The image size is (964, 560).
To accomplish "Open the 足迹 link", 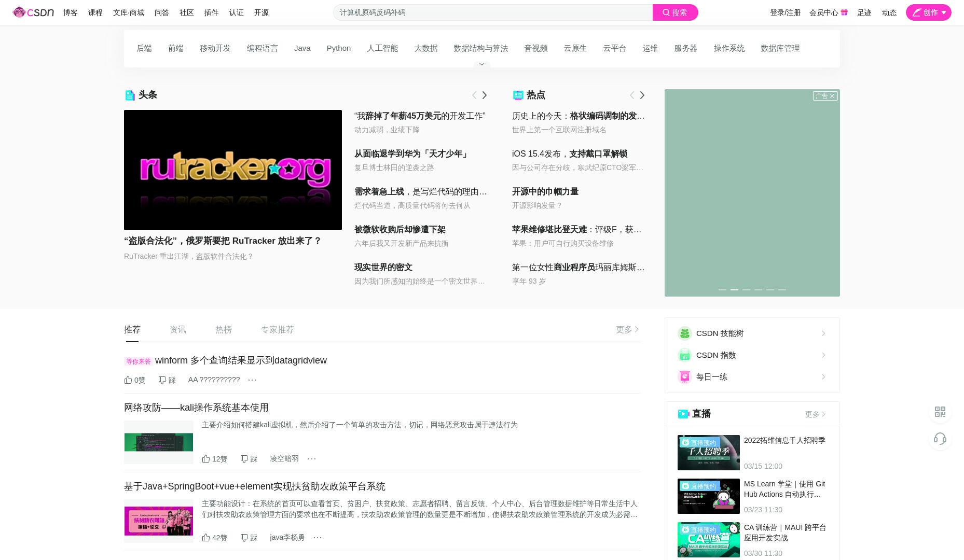I will (864, 12).
